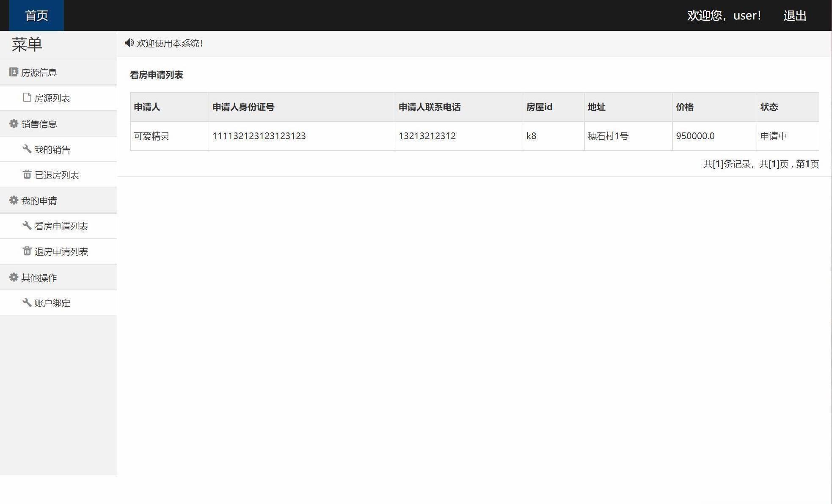Image resolution: width=832 pixels, height=504 pixels.
Task: Expand the 销售信息 menu section
Action: [x=58, y=124]
